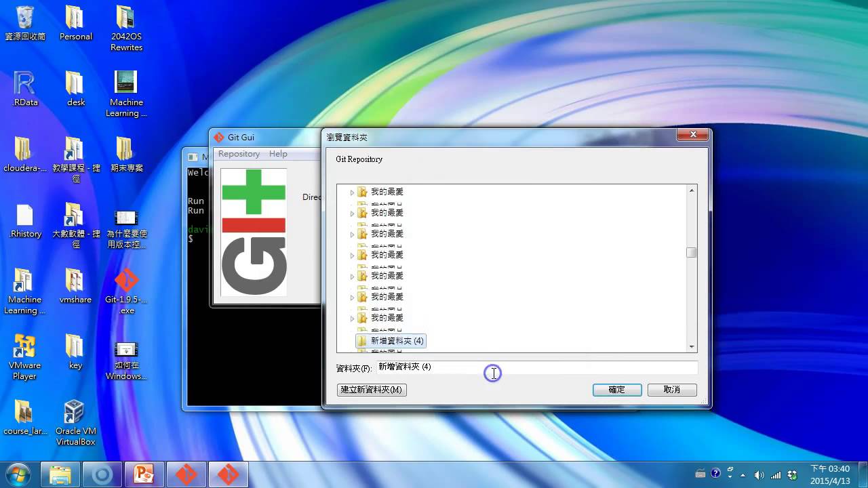Close the 瀏覽資料夾 dialog
Viewport: 868px width, 488px height.
[x=694, y=135]
